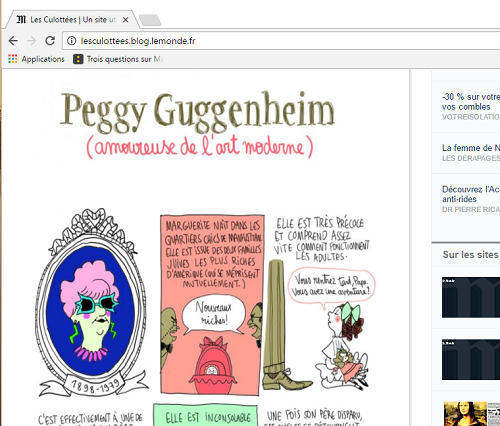The image size is (500, 426).
Task: Click the 'Elle est très précoce' caption
Action: click(321, 239)
